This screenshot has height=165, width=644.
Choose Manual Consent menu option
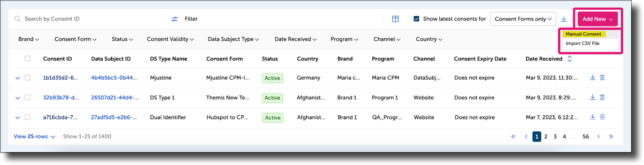click(x=583, y=34)
